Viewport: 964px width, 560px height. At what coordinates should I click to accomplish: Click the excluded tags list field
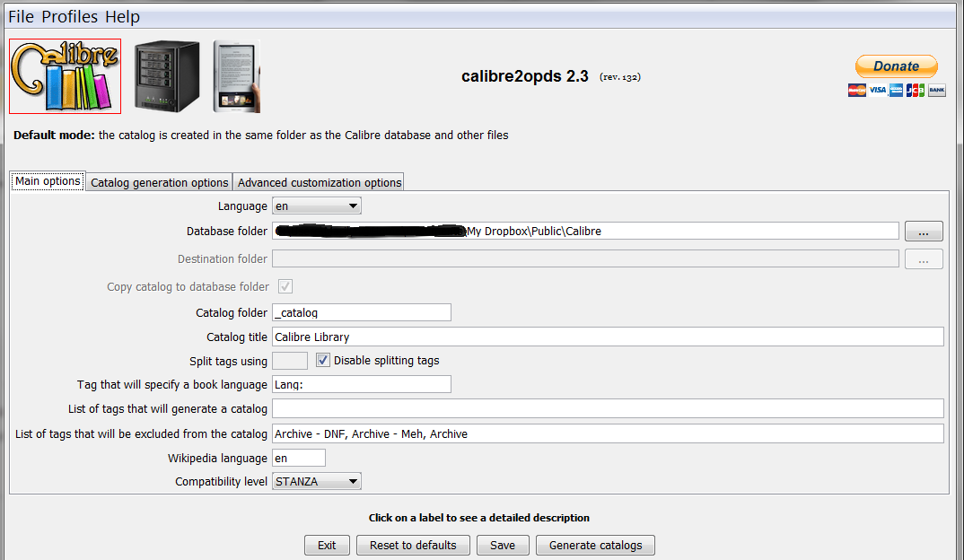coord(608,433)
